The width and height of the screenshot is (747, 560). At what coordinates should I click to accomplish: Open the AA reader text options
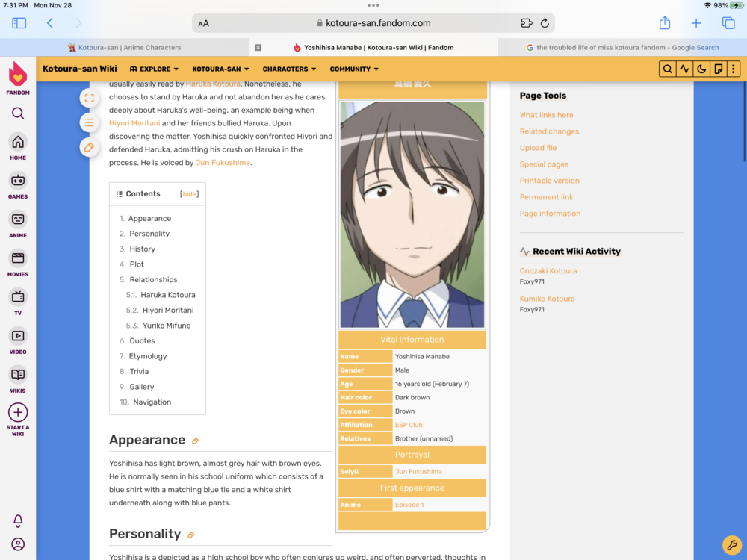pos(203,23)
